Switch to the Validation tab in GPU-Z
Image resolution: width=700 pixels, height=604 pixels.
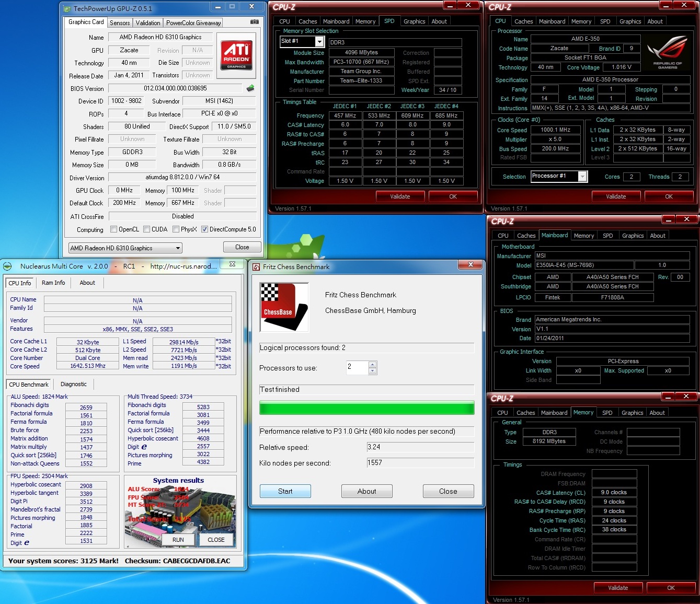click(148, 23)
